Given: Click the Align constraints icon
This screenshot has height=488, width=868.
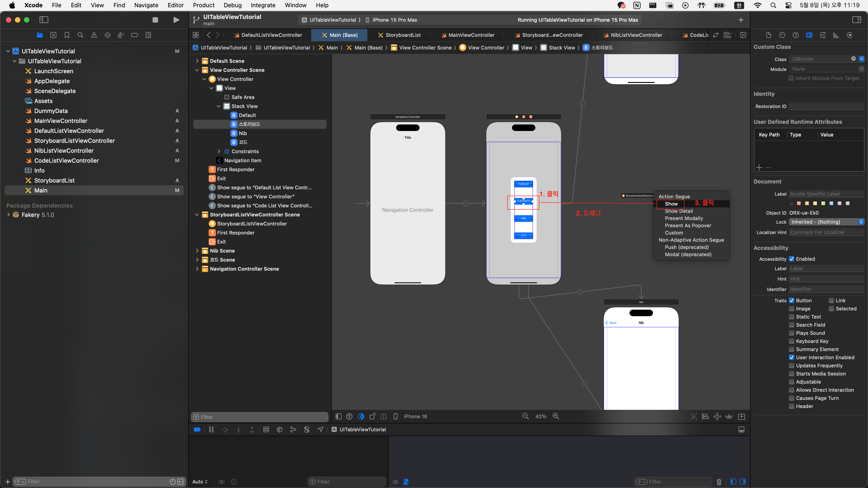Looking at the screenshot, I should pos(705,416).
